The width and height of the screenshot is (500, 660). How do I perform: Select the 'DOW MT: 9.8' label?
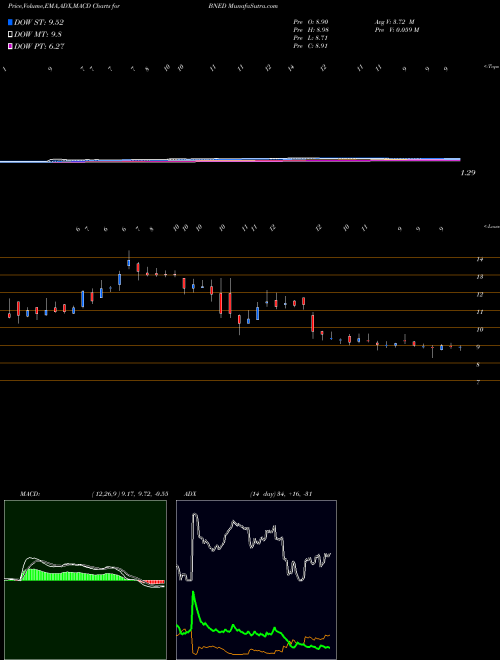(x=38, y=35)
